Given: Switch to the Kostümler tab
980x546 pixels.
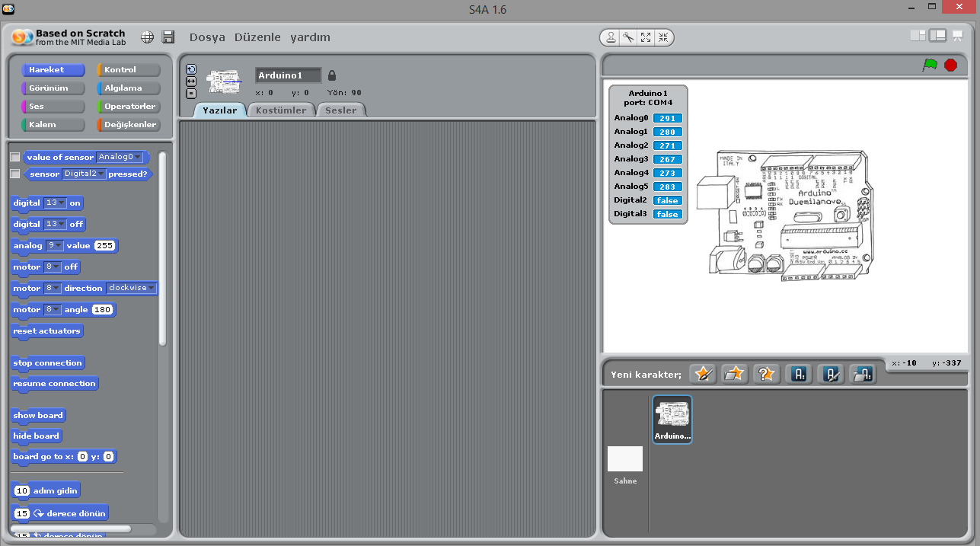Looking at the screenshot, I should (x=280, y=109).
